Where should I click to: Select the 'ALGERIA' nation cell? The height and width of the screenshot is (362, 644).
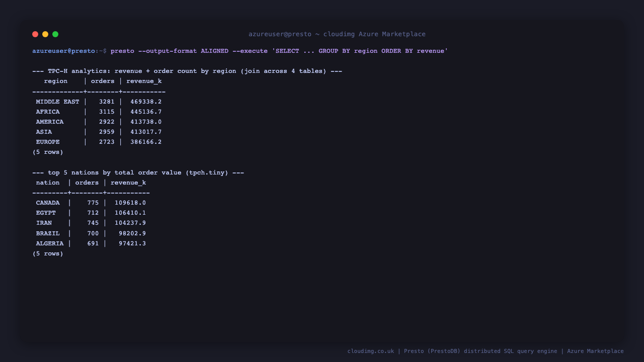click(x=50, y=243)
